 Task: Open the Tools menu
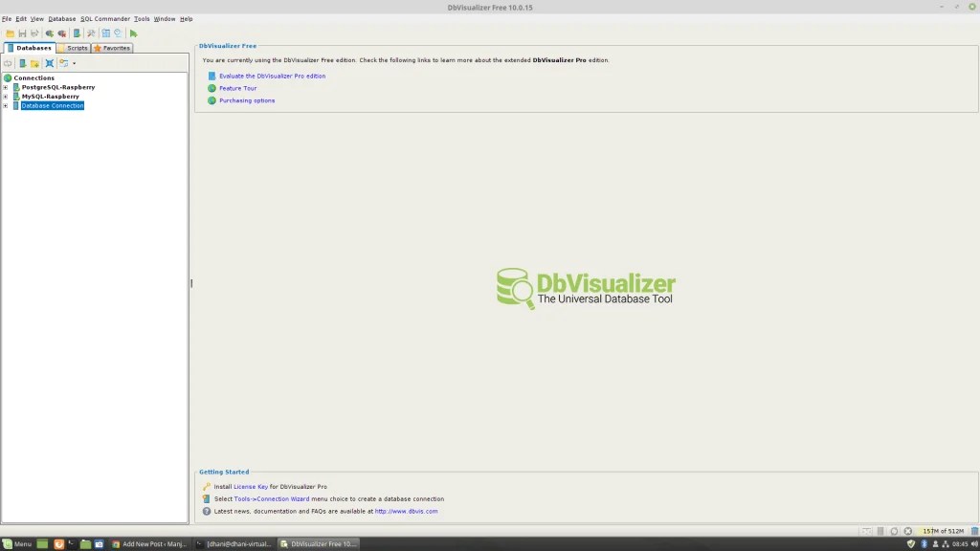point(142,19)
